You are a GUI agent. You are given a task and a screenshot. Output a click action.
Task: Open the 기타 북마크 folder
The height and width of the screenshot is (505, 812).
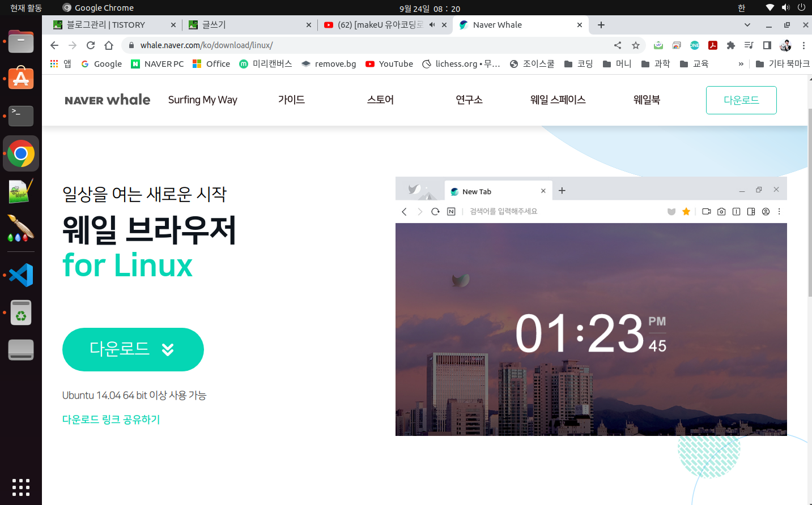[x=782, y=64]
